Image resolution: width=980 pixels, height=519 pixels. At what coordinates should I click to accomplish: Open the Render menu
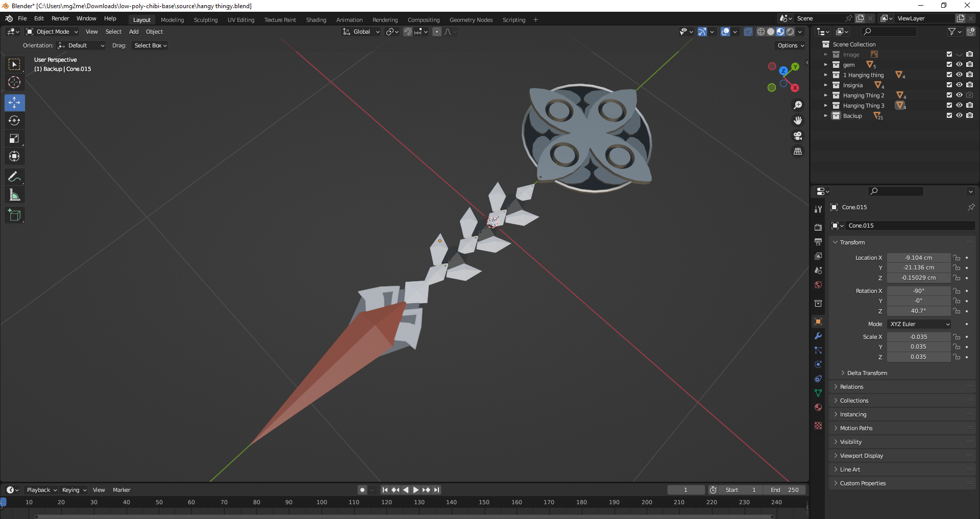tap(60, 18)
